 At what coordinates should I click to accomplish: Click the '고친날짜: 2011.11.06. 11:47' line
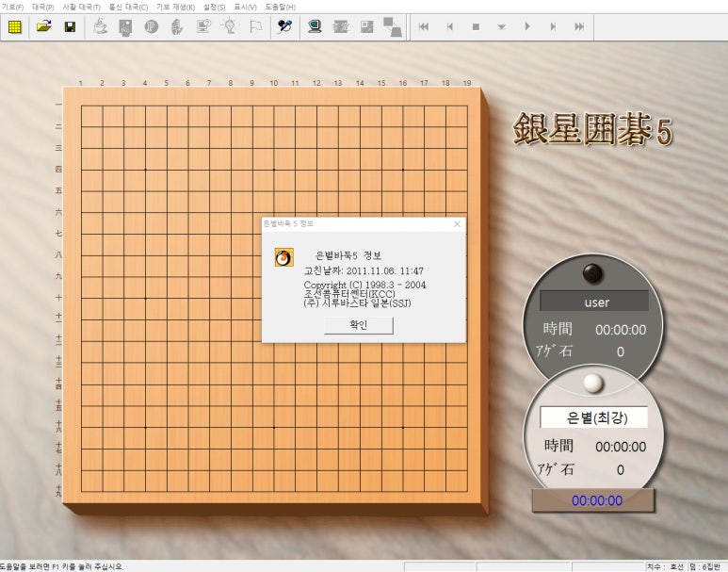click(364, 270)
